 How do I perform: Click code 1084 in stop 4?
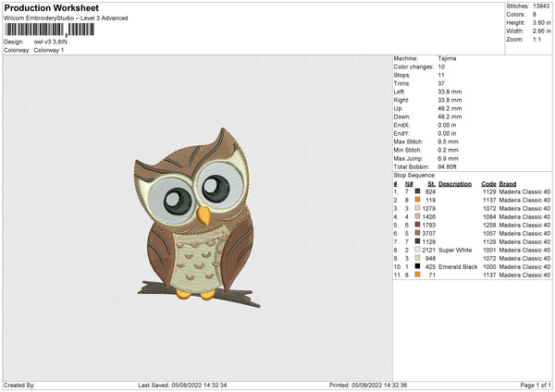tap(489, 217)
